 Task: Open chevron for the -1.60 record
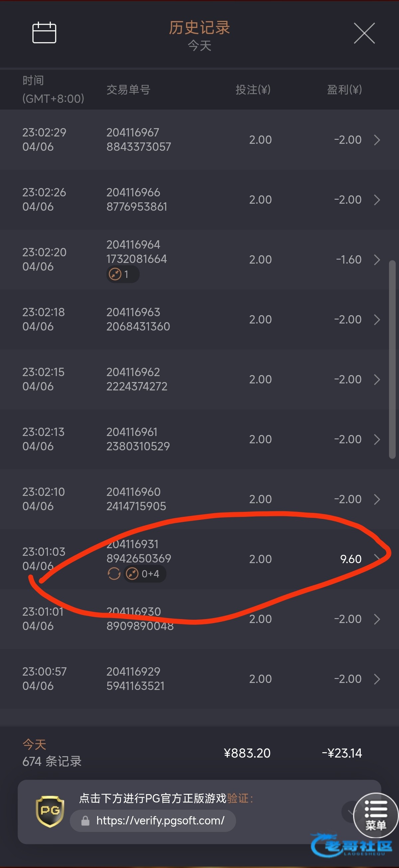[x=377, y=260]
